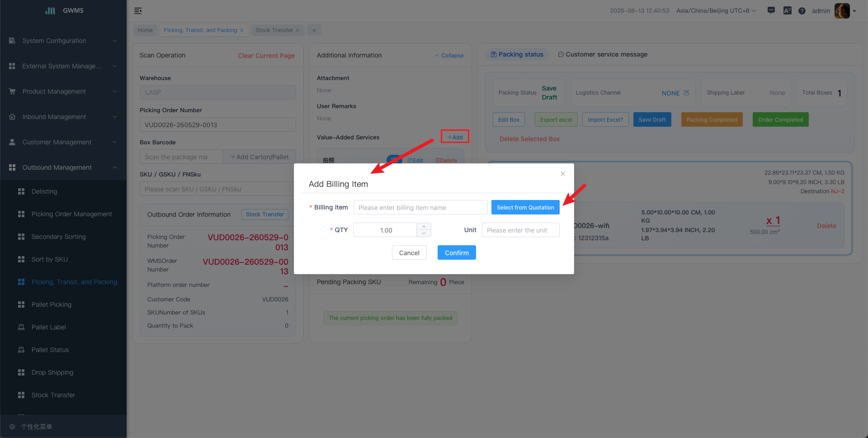Open Delisting in sidebar
The height and width of the screenshot is (438, 868).
[63, 191]
